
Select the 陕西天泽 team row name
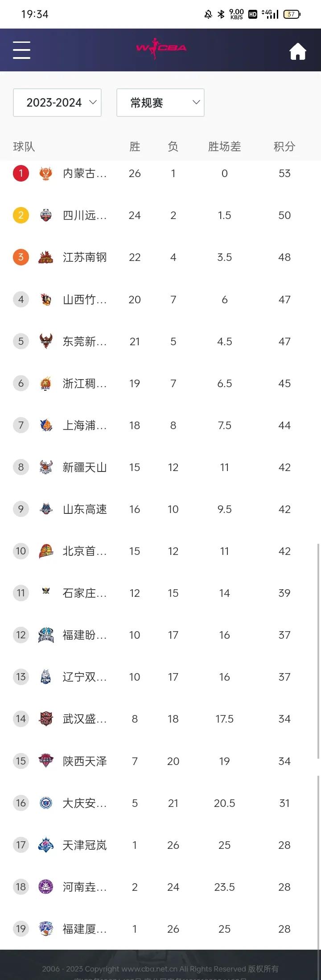click(x=85, y=761)
